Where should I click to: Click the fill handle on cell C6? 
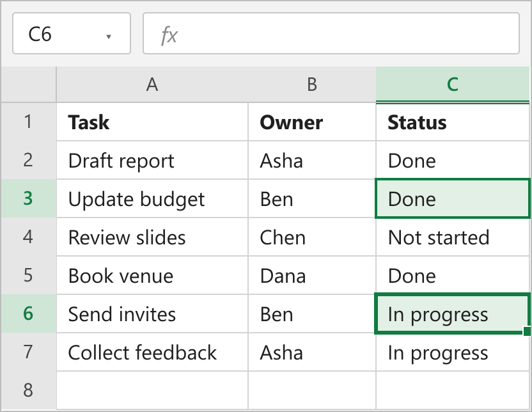(528, 331)
